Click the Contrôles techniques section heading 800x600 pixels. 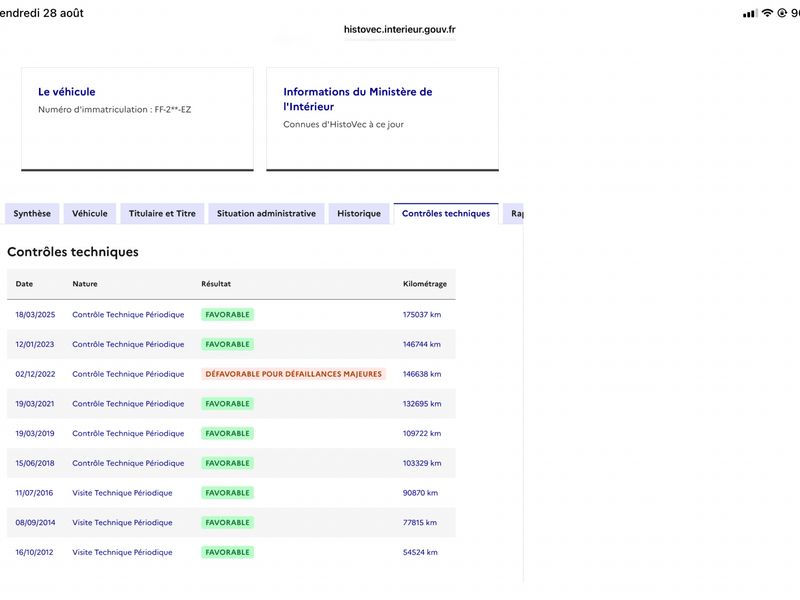[73, 252]
